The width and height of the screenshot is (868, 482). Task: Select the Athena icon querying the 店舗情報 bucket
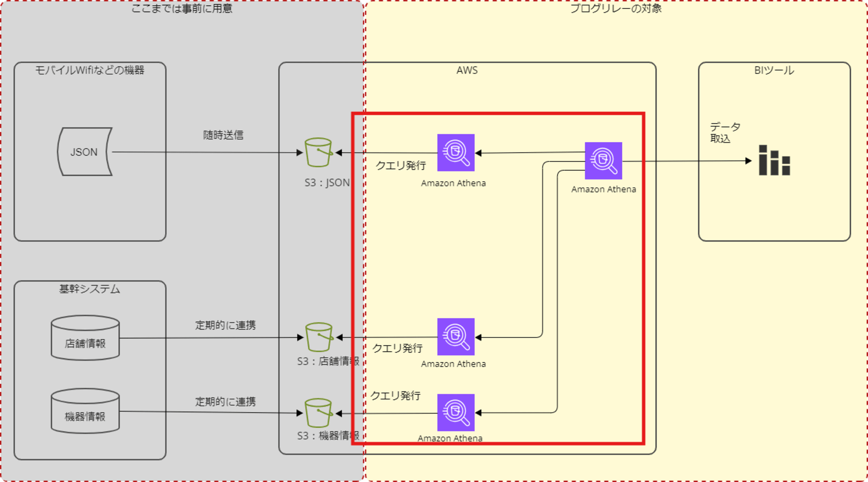[x=456, y=337]
